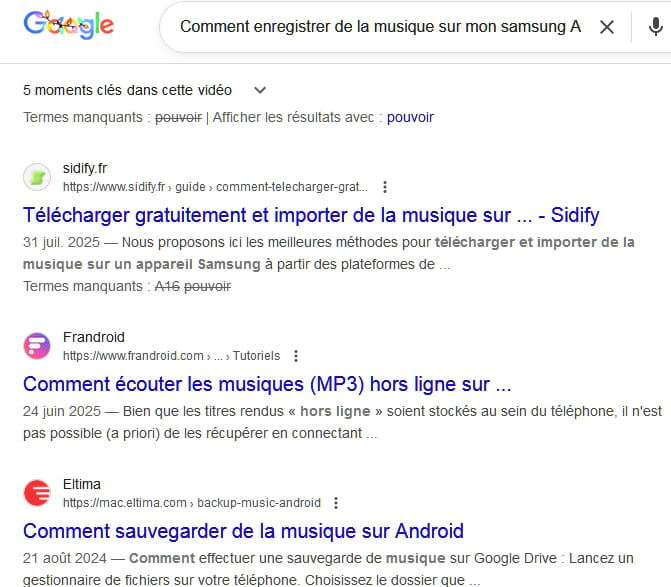
Task: Click the Sidify site favicon
Action: tap(37, 177)
